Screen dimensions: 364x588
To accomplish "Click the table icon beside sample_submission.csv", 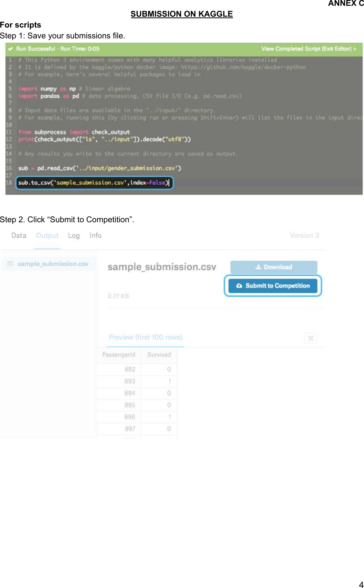I will [10, 264].
